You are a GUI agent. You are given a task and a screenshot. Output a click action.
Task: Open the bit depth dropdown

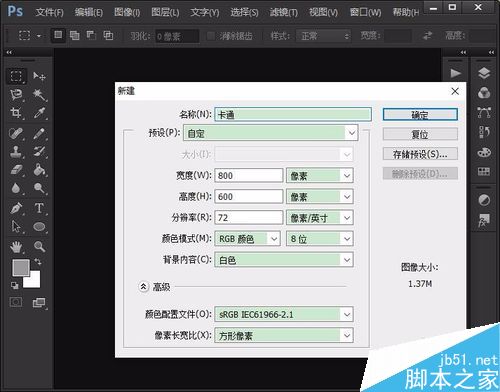319,239
